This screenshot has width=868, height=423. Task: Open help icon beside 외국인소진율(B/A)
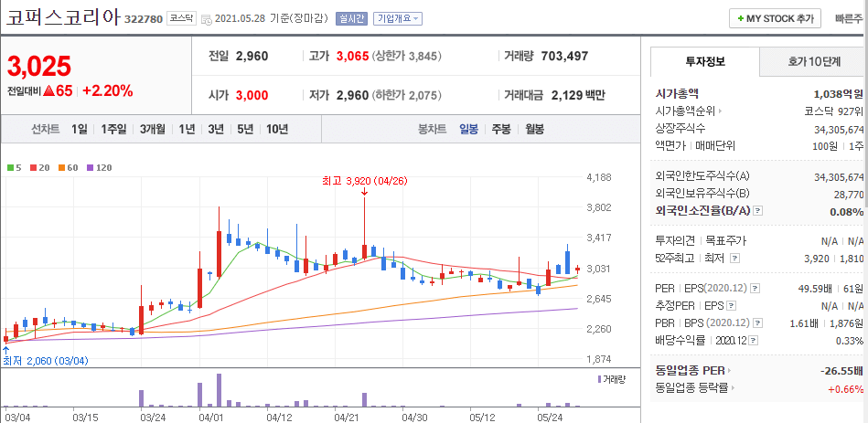click(758, 211)
